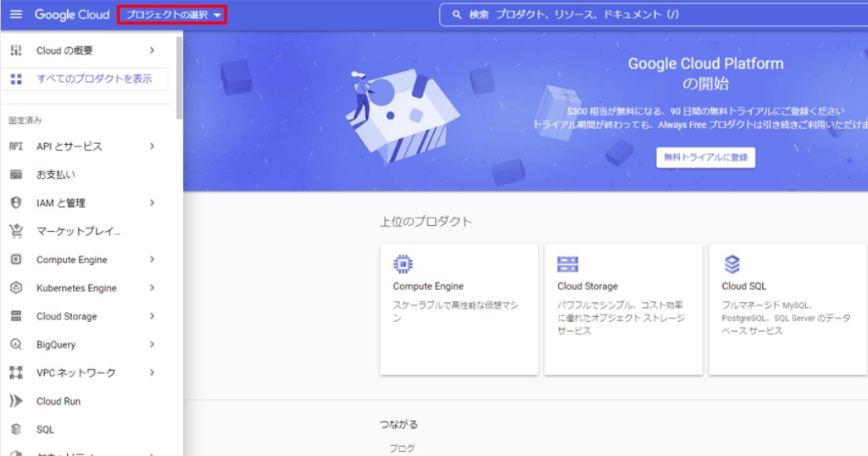Click the sidebar vertical scrollbar
The width and height of the screenshot is (868, 456).
tap(179, 78)
